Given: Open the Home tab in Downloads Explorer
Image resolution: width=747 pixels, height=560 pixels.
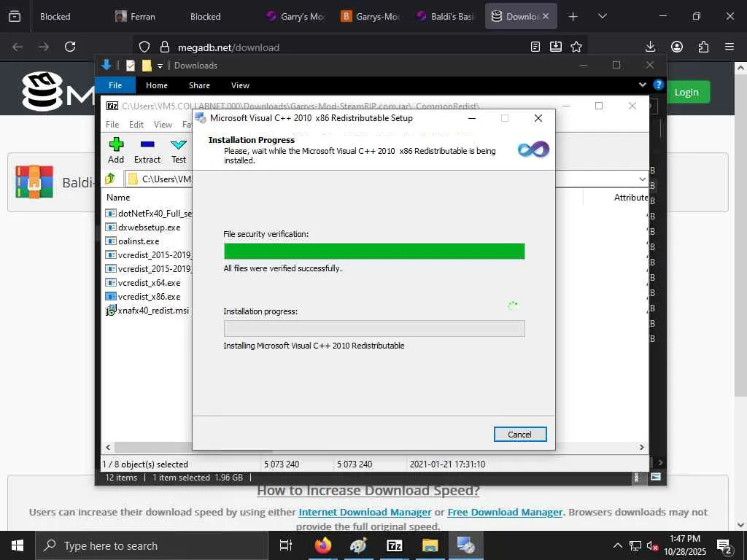Looking at the screenshot, I should coord(157,85).
